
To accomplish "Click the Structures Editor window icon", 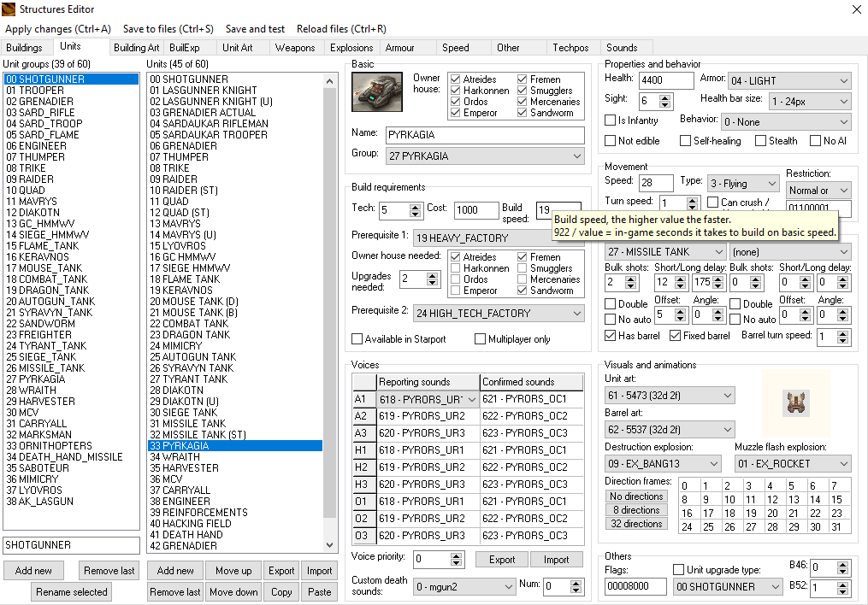I will click(x=9, y=9).
